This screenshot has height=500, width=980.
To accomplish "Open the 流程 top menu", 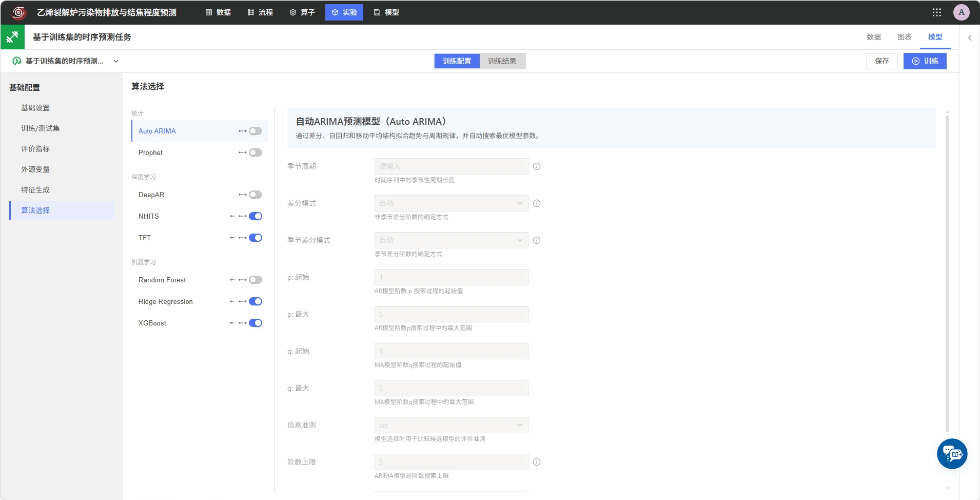I will pos(260,12).
